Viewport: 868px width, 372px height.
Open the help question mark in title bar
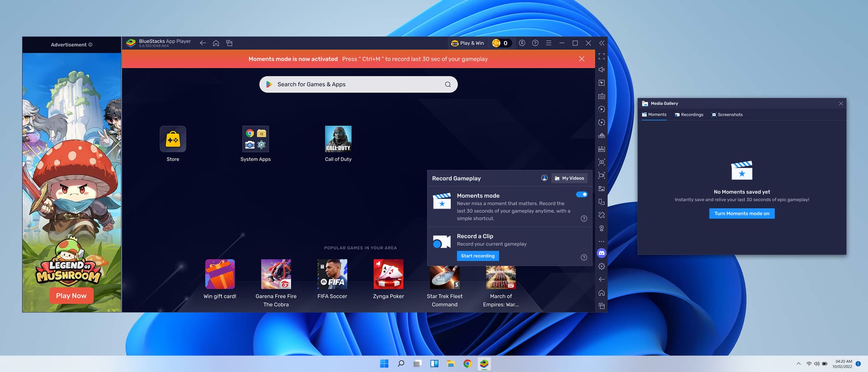pyautogui.click(x=535, y=43)
